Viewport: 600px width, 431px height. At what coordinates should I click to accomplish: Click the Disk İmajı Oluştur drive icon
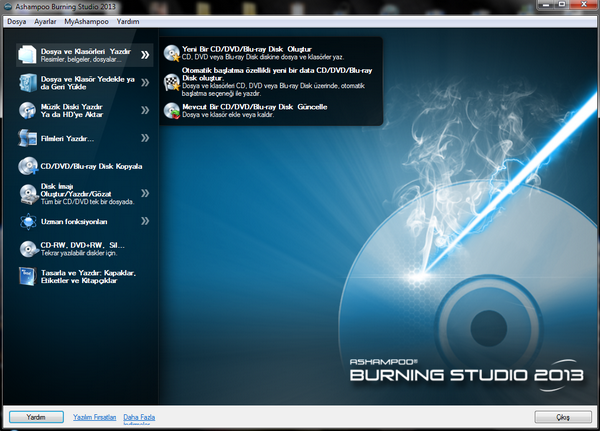[x=28, y=193]
